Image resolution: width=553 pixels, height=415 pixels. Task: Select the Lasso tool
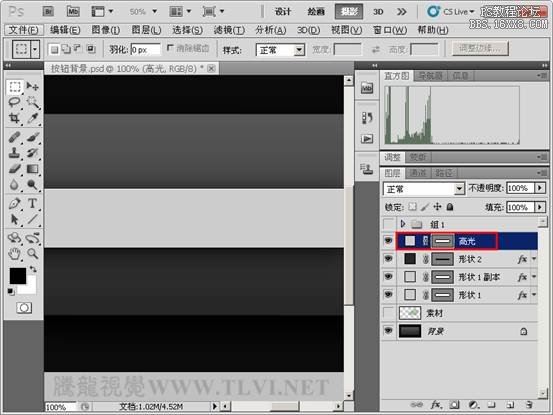[14, 102]
